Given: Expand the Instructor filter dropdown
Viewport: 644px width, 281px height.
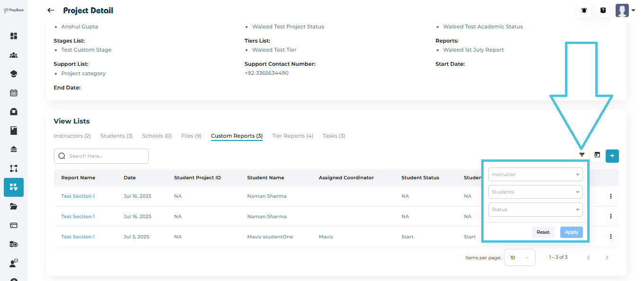Looking at the screenshot, I should tap(535, 175).
